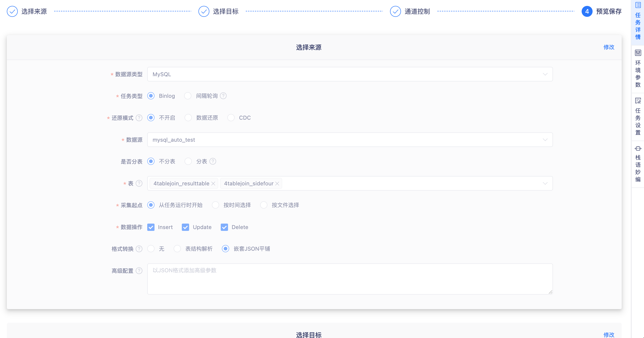The width and height of the screenshot is (644, 338).
Task: Switch to 任务设置 side tab text
Action: [638, 122]
